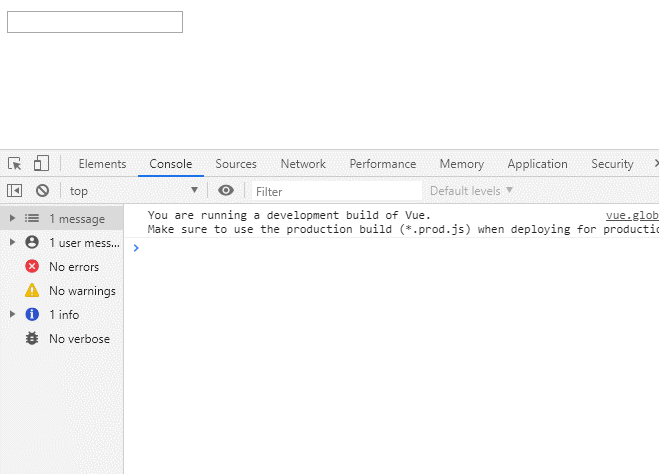
Task: Open the Application tab
Action: point(538,164)
